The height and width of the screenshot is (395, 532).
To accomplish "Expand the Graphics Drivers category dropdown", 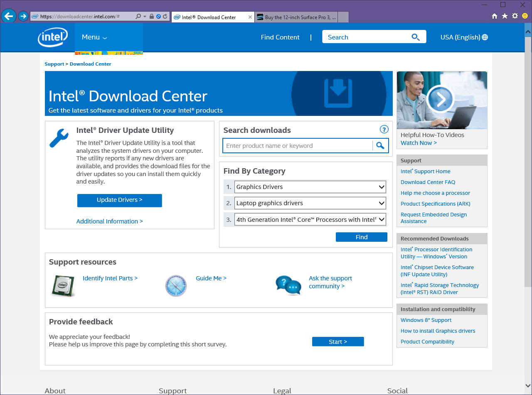I will [x=310, y=187].
